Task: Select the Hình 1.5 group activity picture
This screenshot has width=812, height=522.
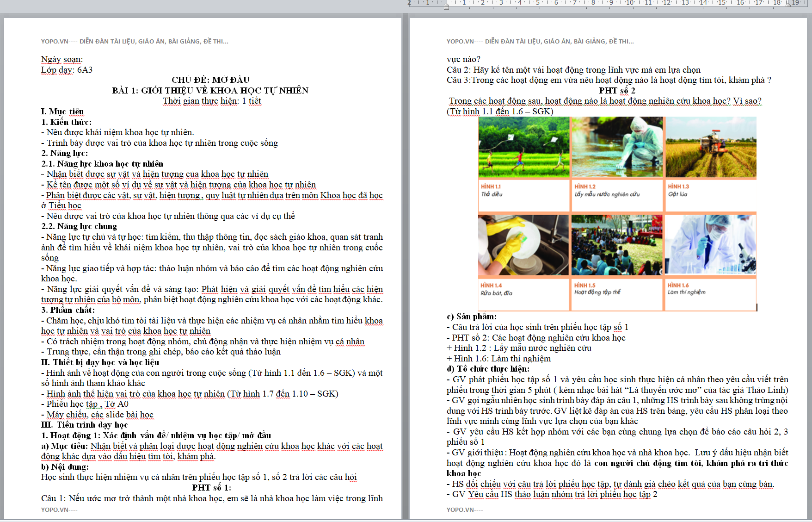Action: point(617,245)
